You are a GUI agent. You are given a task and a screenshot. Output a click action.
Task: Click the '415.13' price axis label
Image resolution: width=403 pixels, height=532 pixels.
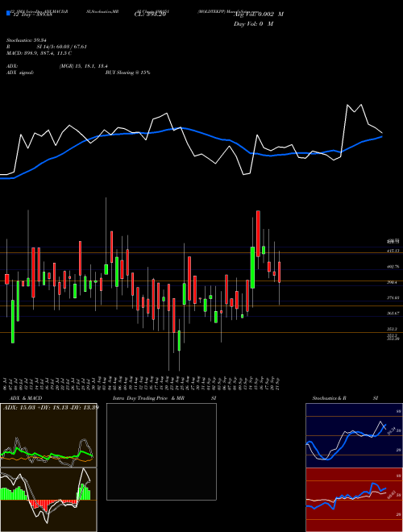click(x=395, y=251)
